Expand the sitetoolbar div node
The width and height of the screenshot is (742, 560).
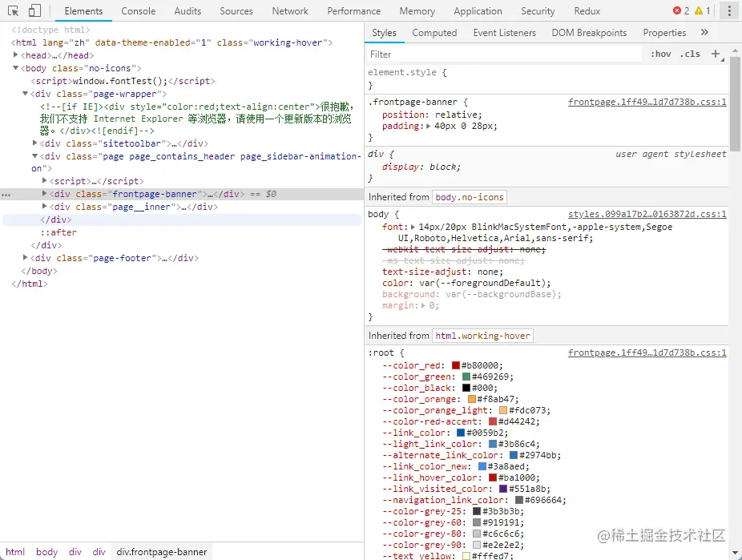[x=34, y=143]
